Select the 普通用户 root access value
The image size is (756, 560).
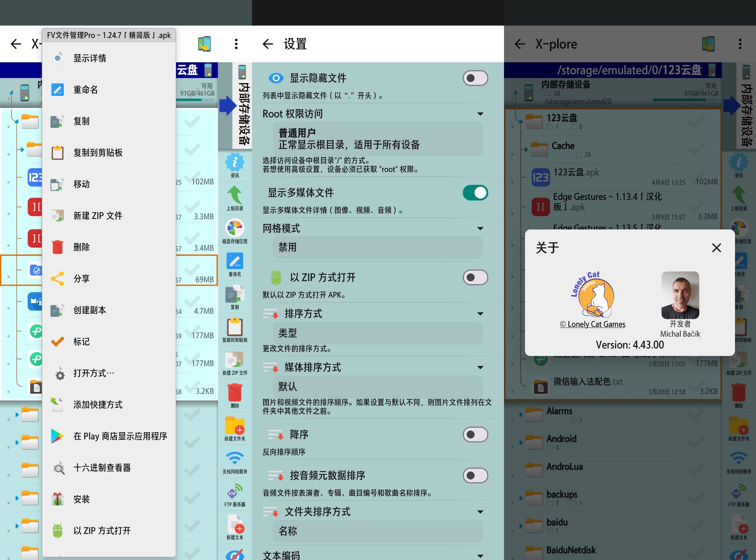378,139
